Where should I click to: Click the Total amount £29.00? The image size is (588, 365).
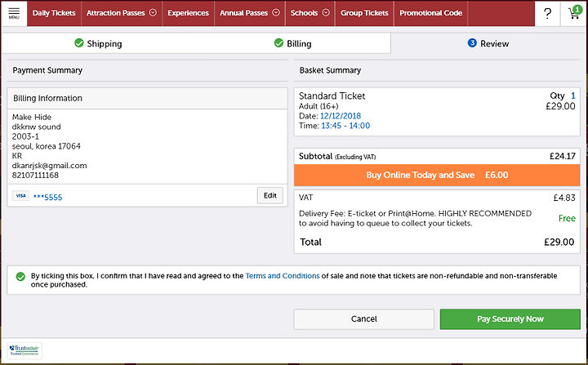point(559,243)
